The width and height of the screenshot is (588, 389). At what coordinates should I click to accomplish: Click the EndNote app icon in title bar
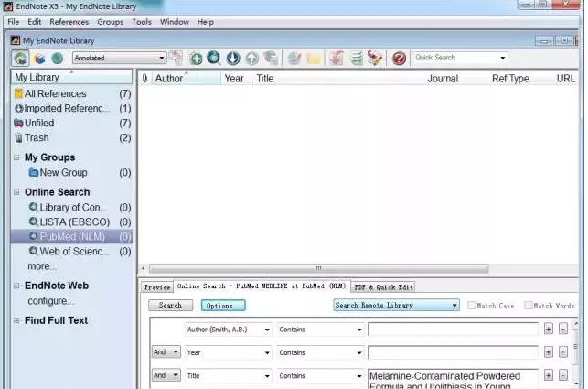[7, 6]
